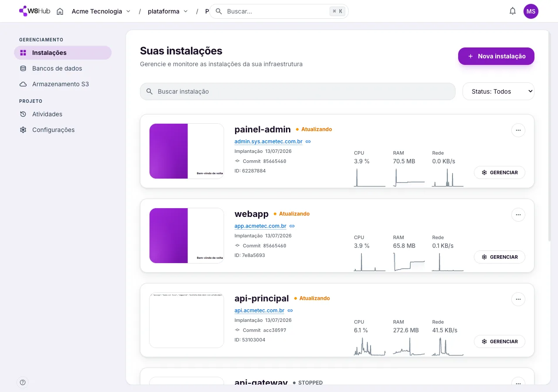
Task: Open the more options menu for api-principal
Action: click(518, 299)
